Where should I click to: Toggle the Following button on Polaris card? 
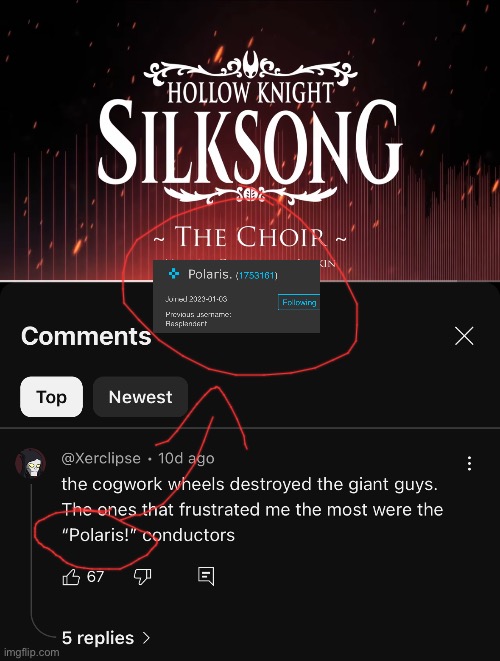(299, 302)
